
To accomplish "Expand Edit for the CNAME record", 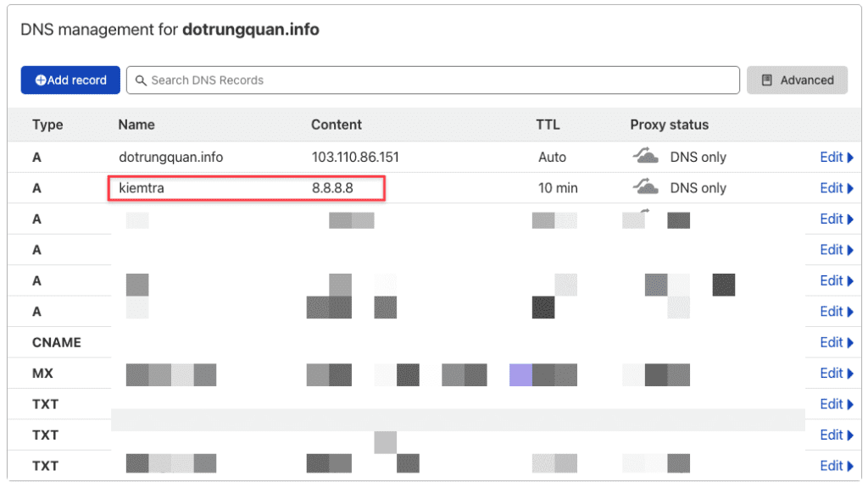I will click(x=836, y=342).
